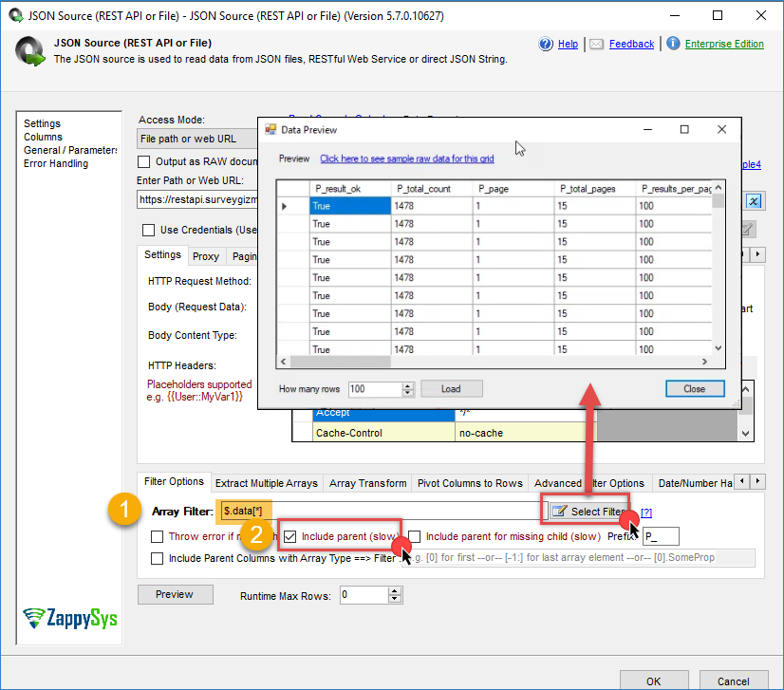This screenshot has width=784, height=690.
Task: Select General / Parameters in the left navigation
Action: click(x=70, y=150)
